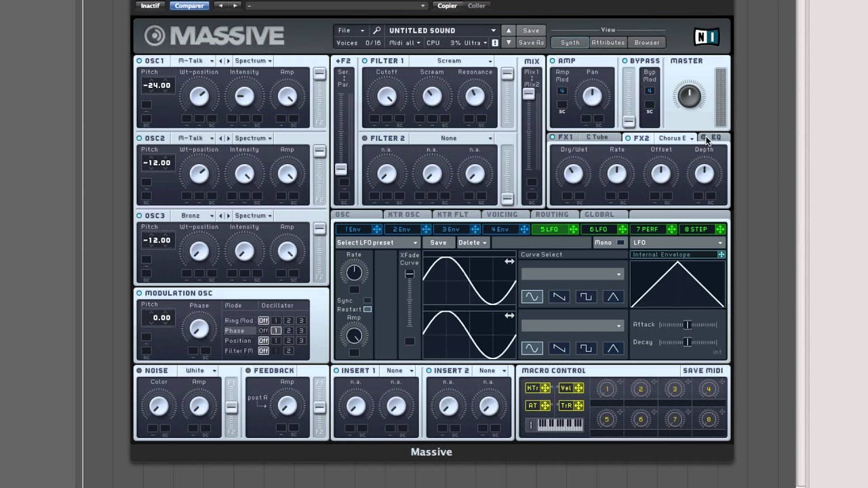Toggle the OSC1 power button
The width and height of the screenshot is (868, 488).
(139, 61)
